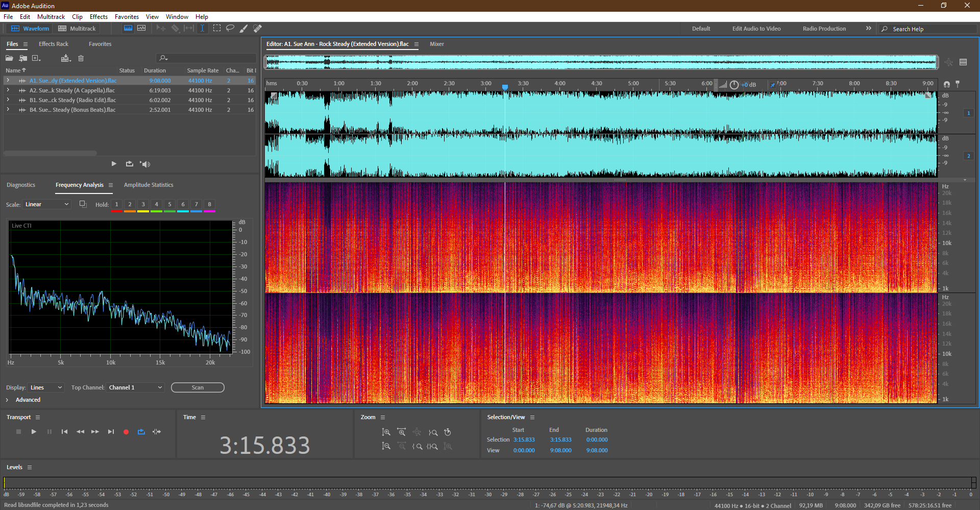Select the Radio Production workspace
980x510 pixels.
coord(824,29)
